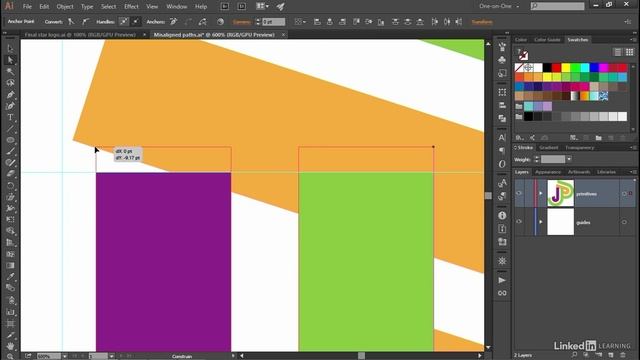Open the OpenType panel icon in dock

(x=502, y=164)
